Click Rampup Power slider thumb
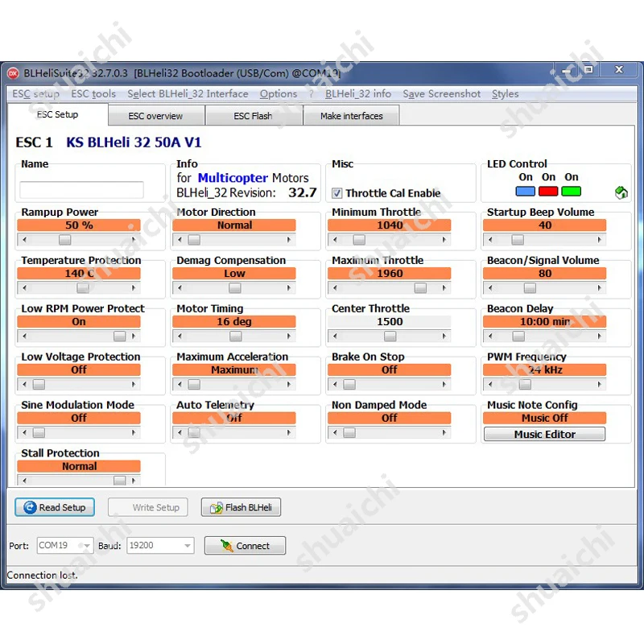Screen dimensions: 644x644 point(65,239)
